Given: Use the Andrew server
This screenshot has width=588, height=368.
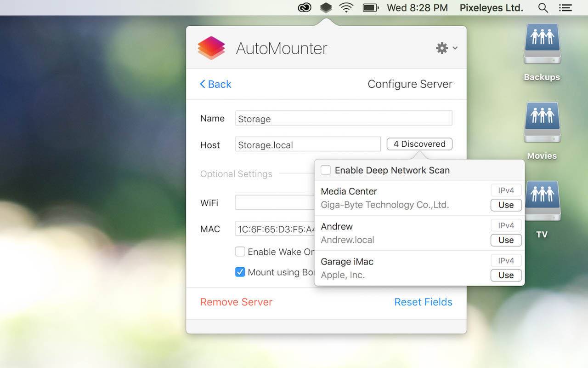Looking at the screenshot, I should pos(506,240).
